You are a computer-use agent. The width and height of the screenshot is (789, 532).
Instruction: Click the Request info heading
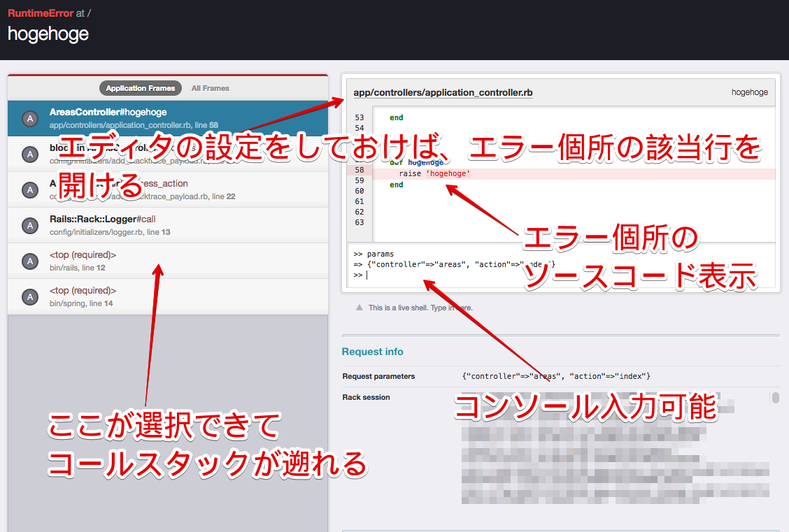tap(372, 352)
